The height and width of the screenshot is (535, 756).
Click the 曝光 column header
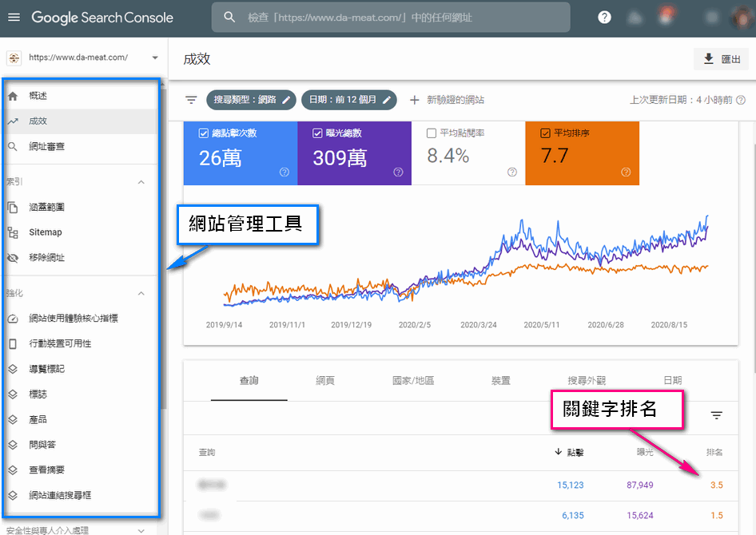(645, 452)
